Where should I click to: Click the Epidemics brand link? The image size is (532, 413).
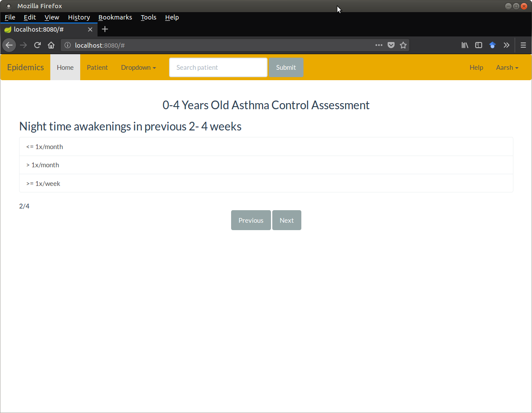click(26, 67)
